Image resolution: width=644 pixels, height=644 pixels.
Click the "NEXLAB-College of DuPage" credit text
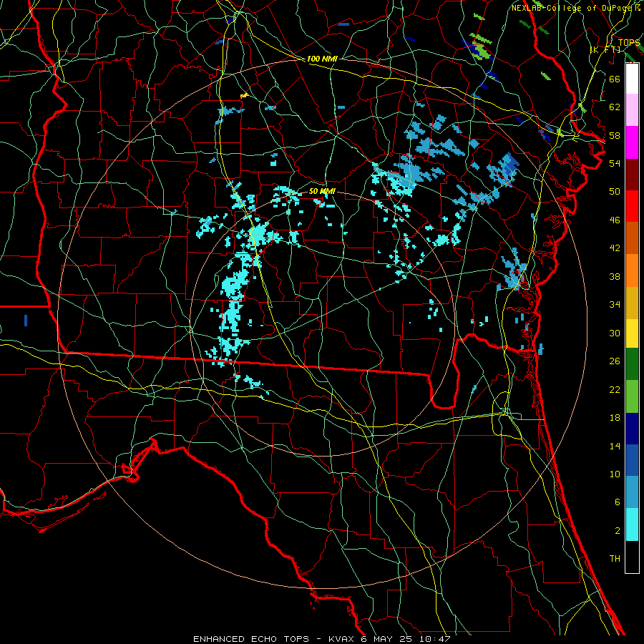click(572, 8)
